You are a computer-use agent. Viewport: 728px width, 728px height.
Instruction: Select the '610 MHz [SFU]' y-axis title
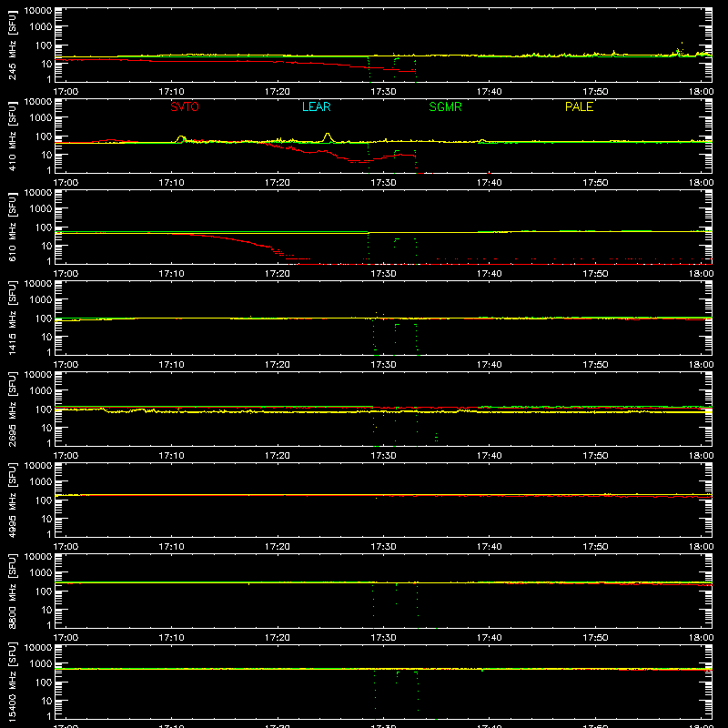[x=12, y=227]
